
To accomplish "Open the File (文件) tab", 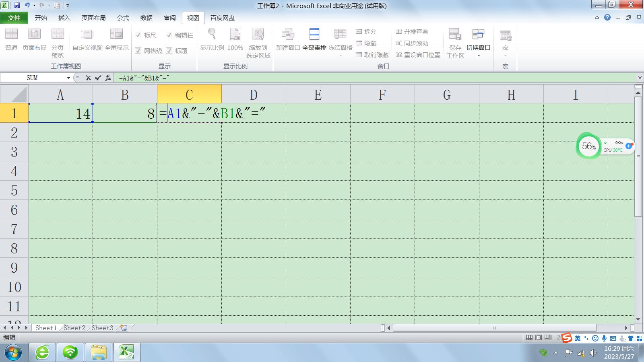I will coord(14,18).
